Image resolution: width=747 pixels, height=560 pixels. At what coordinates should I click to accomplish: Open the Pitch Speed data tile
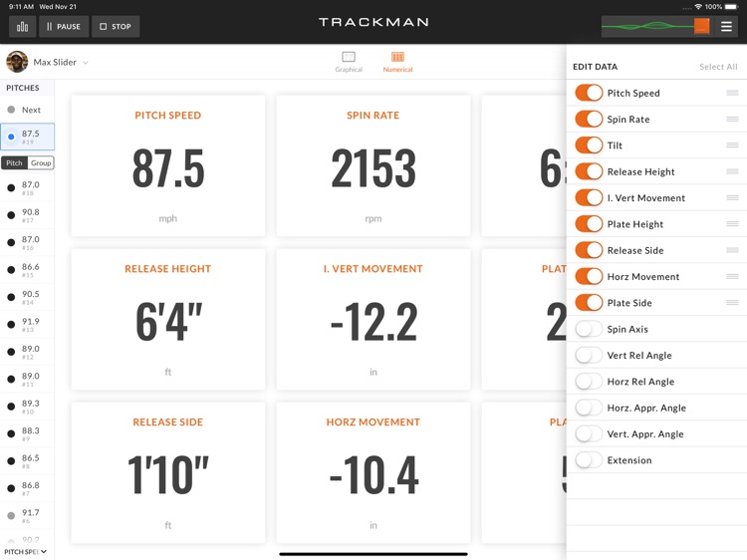point(168,165)
